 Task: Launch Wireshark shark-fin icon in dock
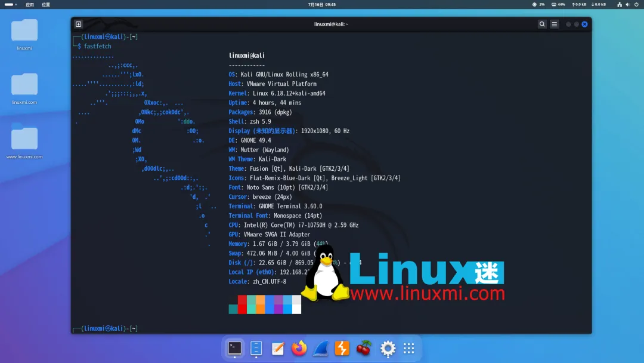(x=320, y=348)
